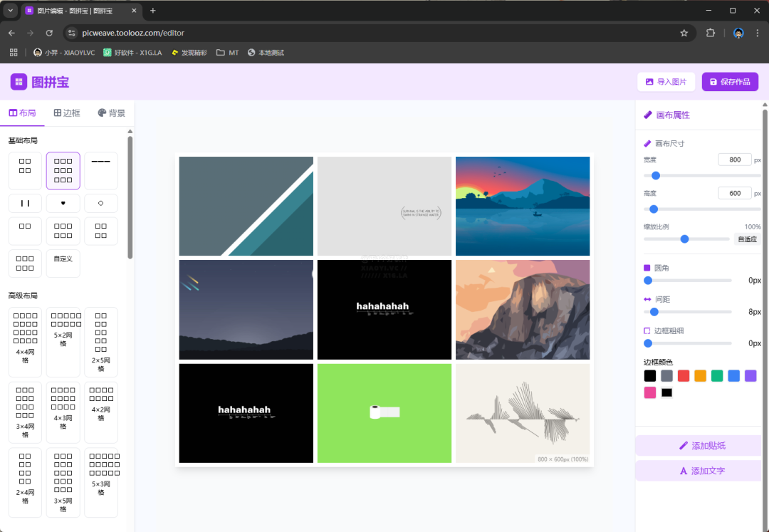Pick the green border color swatch
769x532 pixels.
pyautogui.click(x=717, y=375)
